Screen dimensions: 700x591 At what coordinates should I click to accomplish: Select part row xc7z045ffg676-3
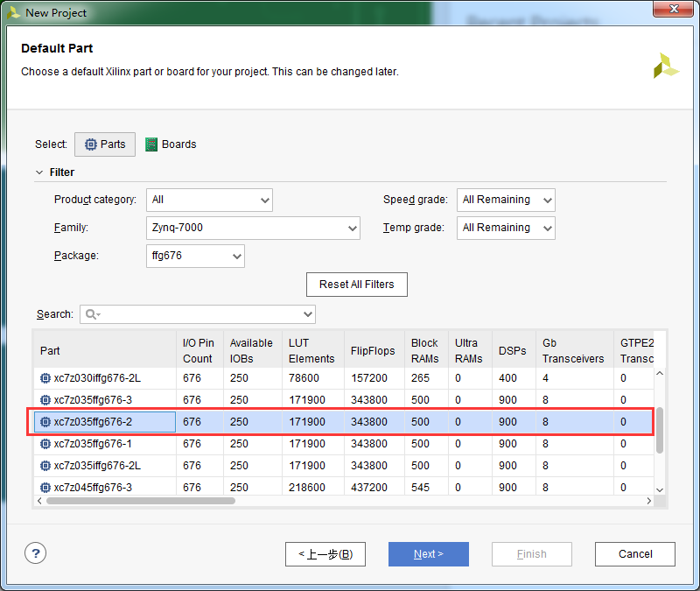click(x=344, y=487)
